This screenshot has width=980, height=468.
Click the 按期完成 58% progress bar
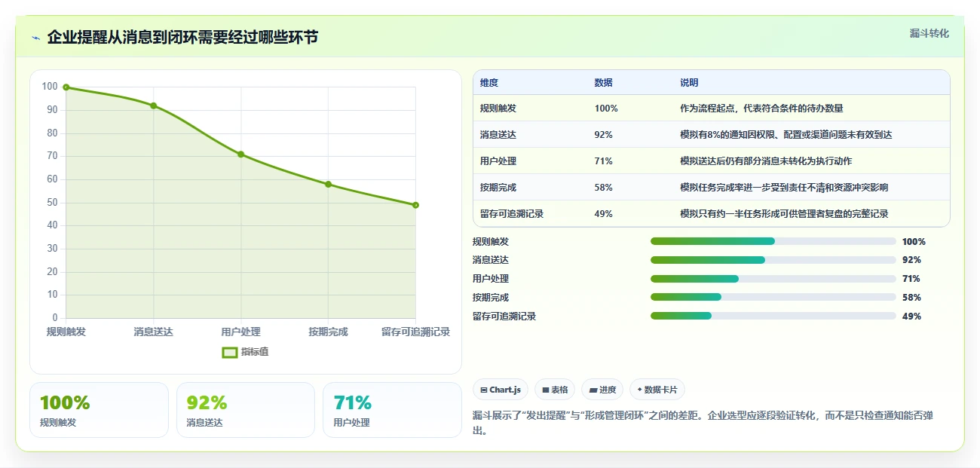click(773, 297)
